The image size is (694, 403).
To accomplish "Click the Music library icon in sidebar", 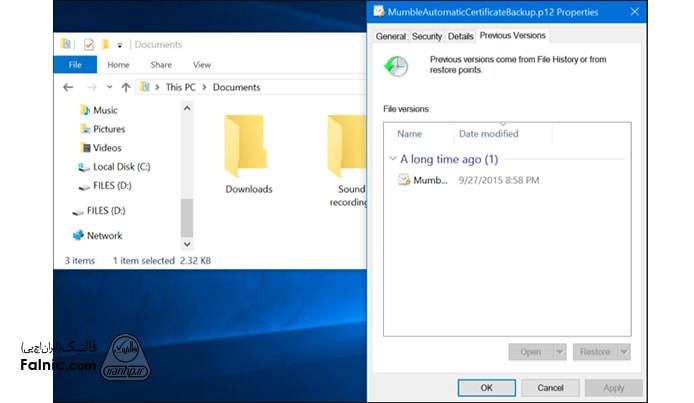I will click(85, 110).
